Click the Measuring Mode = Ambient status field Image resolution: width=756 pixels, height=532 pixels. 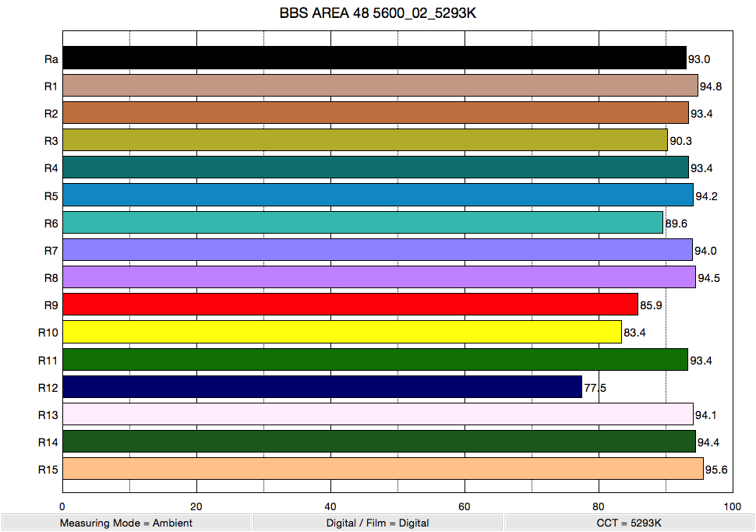(x=129, y=523)
